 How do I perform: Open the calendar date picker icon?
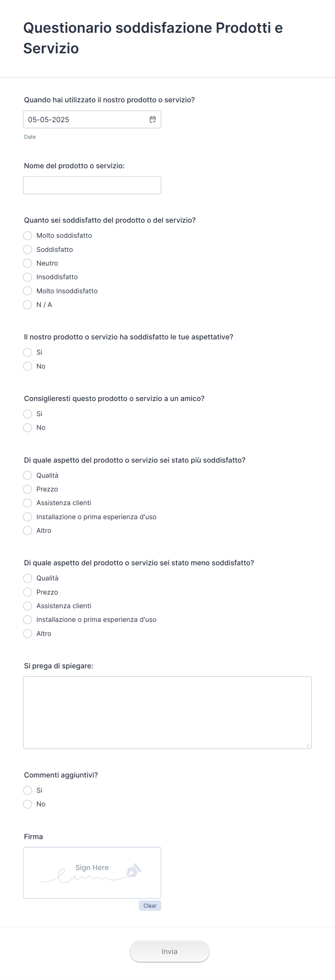tap(152, 120)
